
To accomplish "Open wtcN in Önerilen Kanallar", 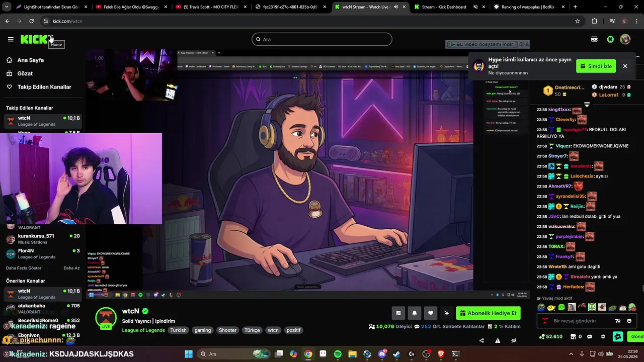I will [x=43, y=294].
